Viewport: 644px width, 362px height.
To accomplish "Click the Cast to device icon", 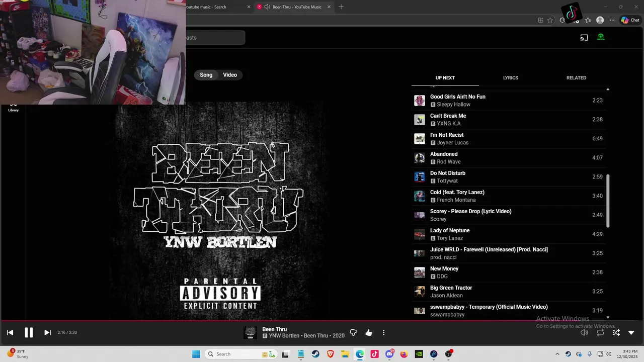I will [584, 37].
